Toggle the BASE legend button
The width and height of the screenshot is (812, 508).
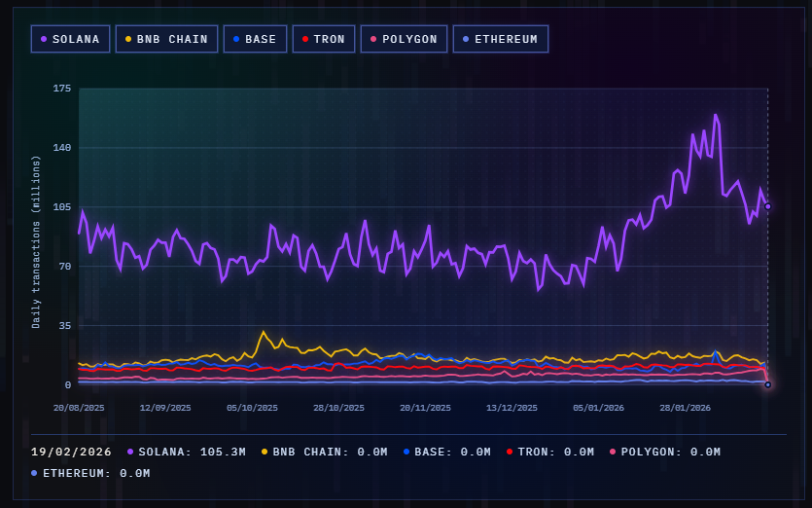pyautogui.click(x=255, y=39)
